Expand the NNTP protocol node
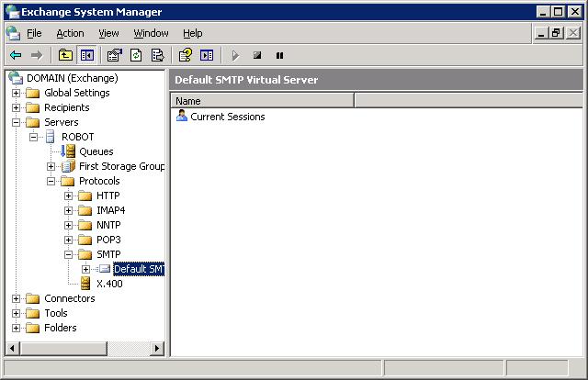 (x=68, y=225)
